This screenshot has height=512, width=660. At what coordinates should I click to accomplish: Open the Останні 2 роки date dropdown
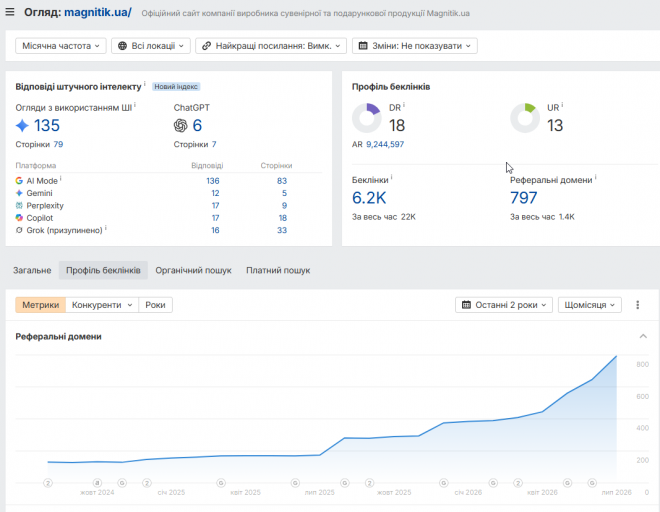(503, 305)
